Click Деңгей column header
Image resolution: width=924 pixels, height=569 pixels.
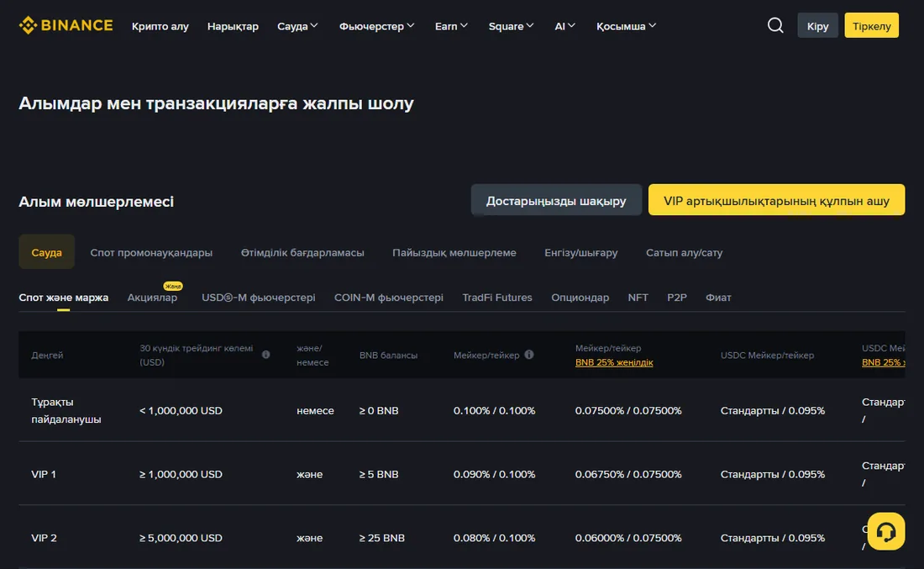click(47, 355)
